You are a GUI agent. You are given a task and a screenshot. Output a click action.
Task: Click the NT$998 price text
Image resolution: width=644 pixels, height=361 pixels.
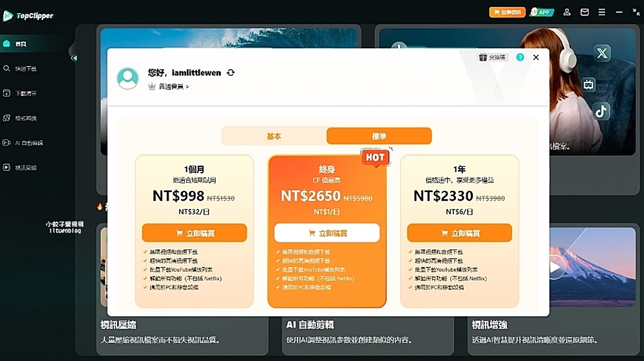click(x=178, y=196)
